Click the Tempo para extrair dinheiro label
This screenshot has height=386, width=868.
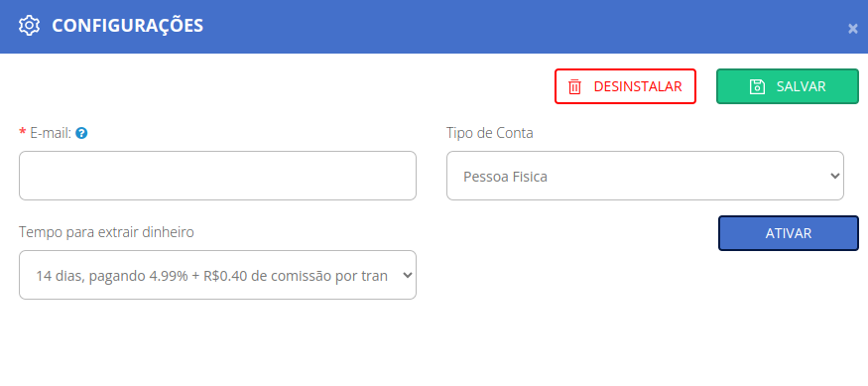tap(106, 232)
